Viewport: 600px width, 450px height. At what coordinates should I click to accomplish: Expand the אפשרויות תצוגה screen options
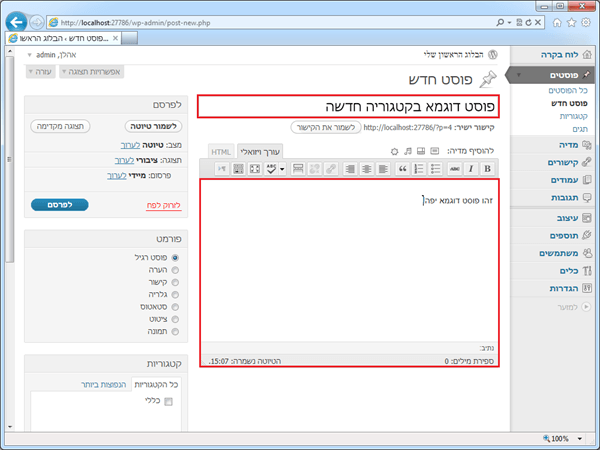point(91,72)
